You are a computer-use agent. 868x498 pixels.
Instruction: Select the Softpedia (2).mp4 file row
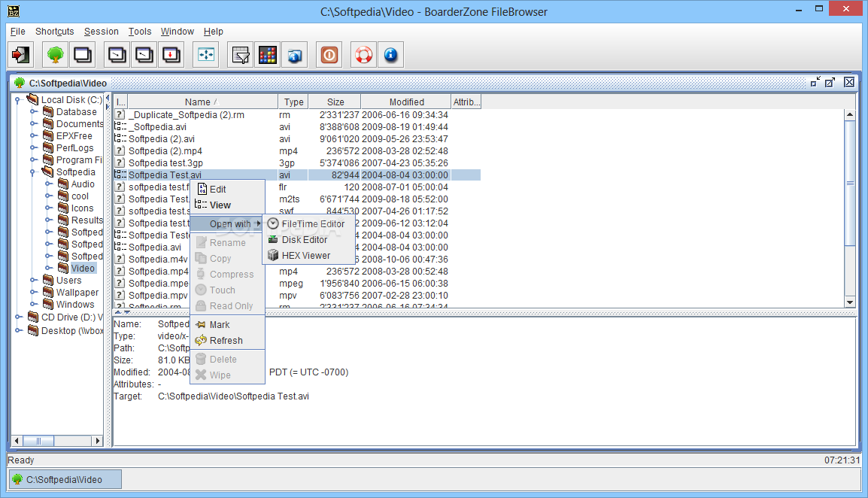point(297,150)
